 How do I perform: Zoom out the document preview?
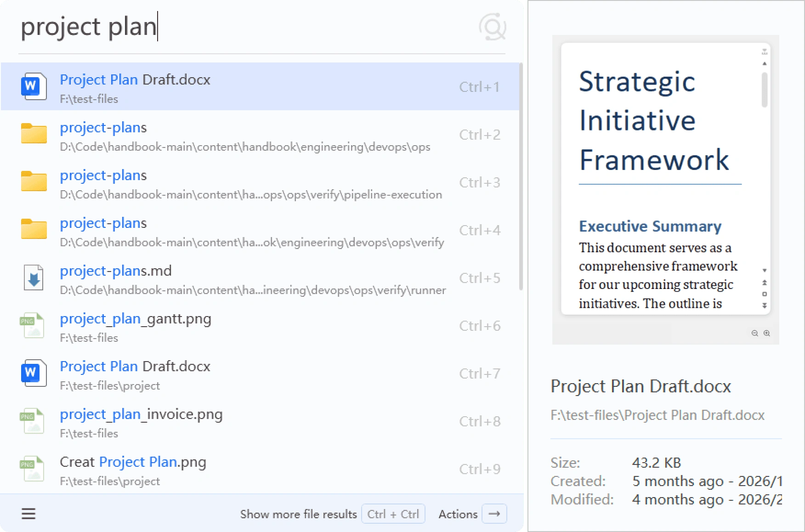click(x=754, y=333)
